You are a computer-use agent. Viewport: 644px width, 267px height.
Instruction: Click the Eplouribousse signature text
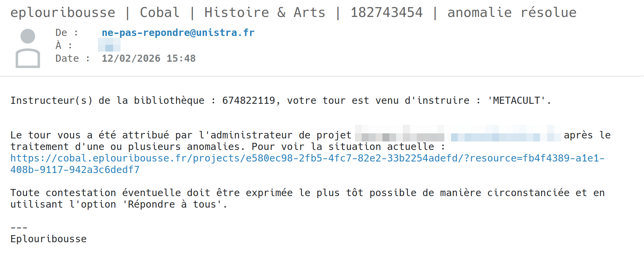49,239
